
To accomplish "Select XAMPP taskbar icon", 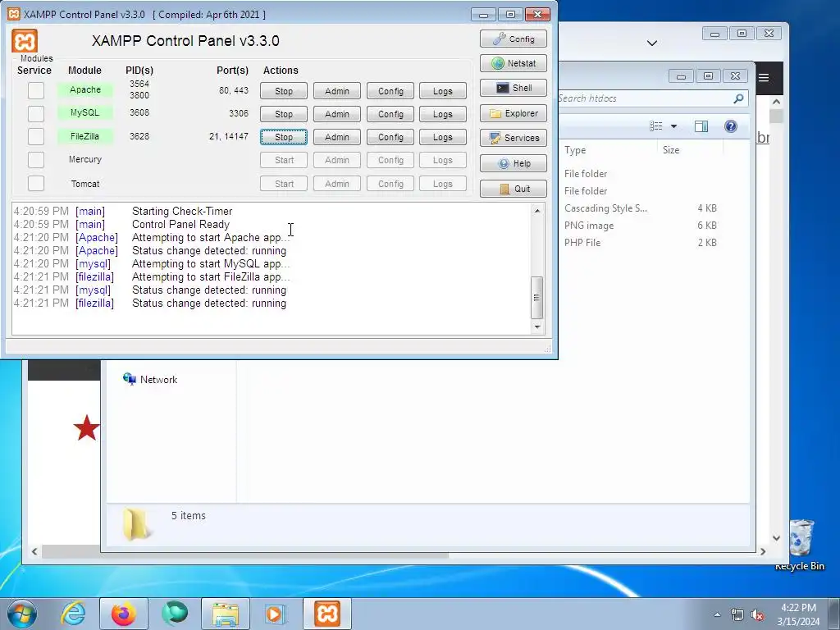I will click(x=327, y=614).
